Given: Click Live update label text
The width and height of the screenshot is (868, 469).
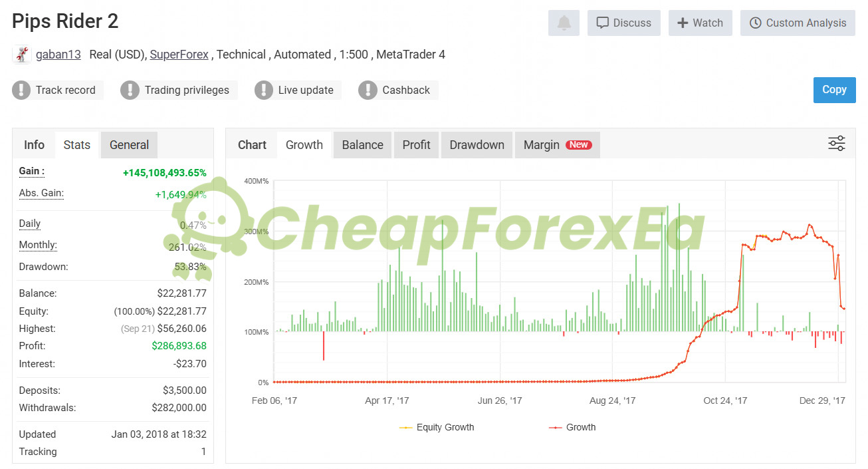Looking at the screenshot, I should (306, 90).
